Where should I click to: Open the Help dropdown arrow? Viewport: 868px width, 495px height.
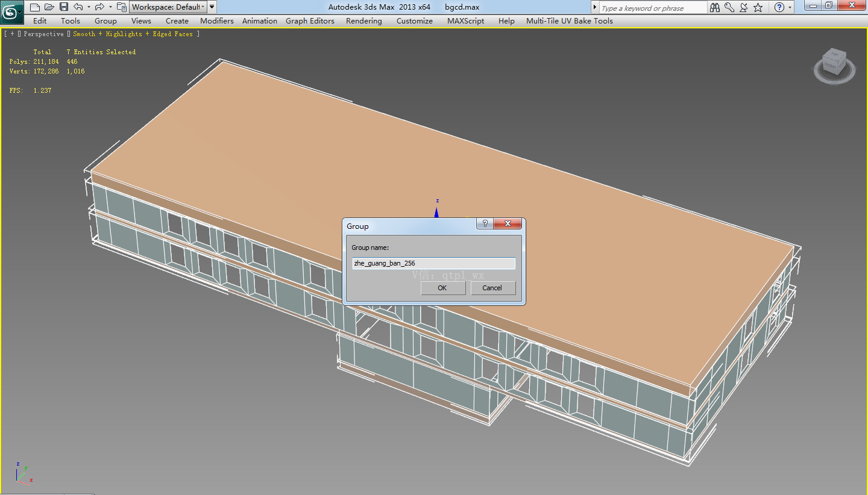pyautogui.click(x=790, y=8)
